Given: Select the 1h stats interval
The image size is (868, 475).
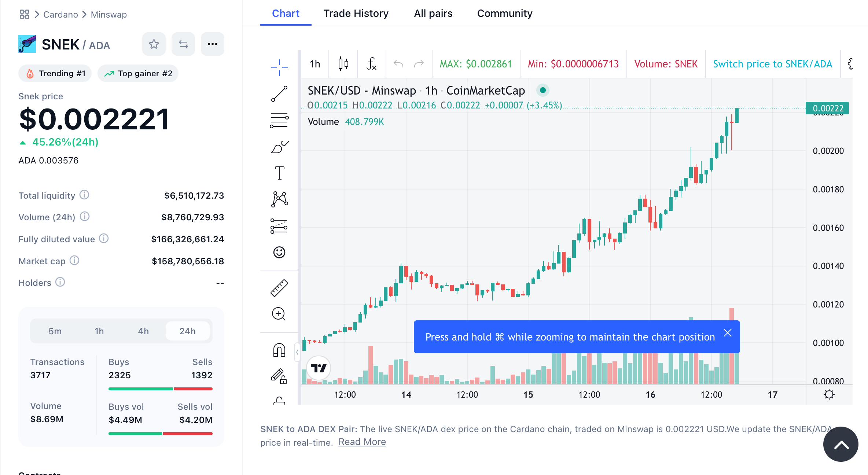Looking at the screenshot, I should coord(99,331).
